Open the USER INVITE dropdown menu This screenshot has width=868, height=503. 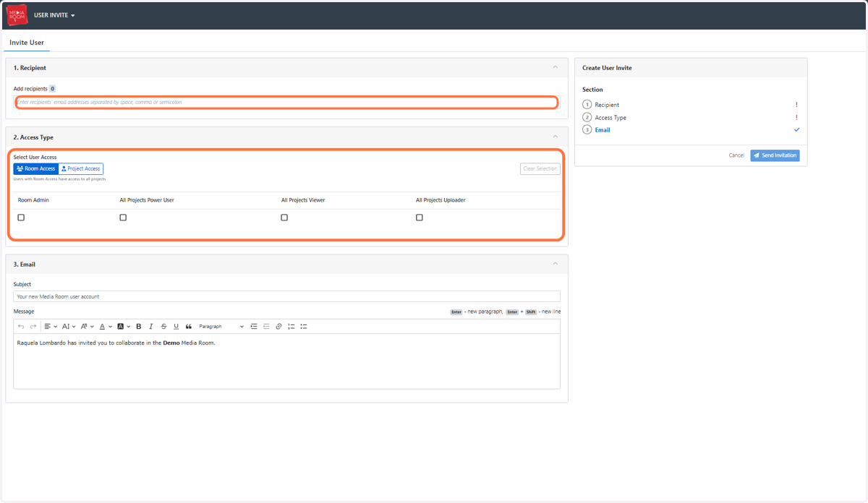click(x=54, y=15)
